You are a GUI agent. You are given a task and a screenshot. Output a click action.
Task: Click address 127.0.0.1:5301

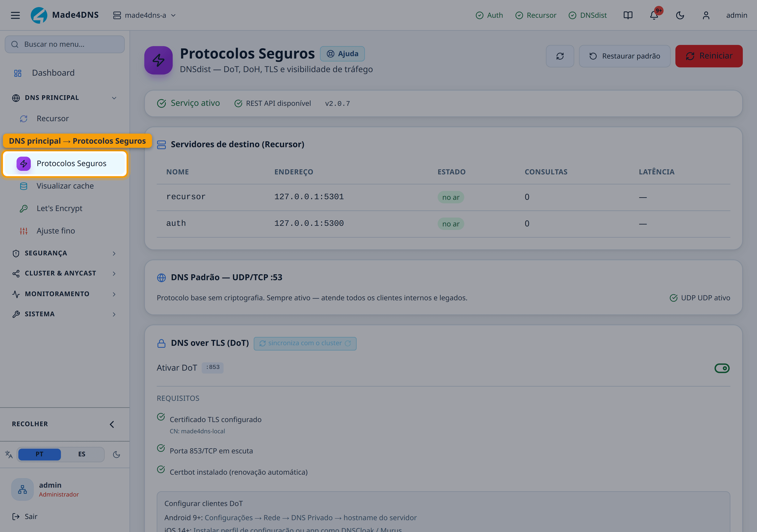coord(309,197)
